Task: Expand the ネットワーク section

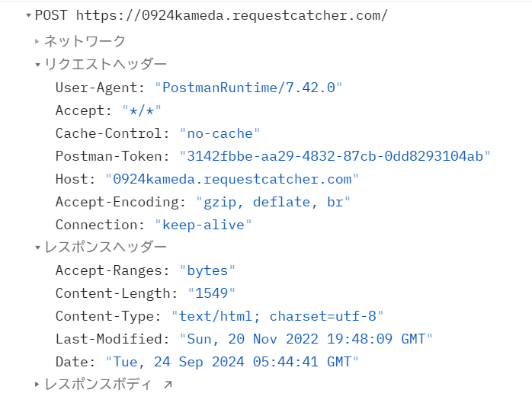Action: click(37, 41)
